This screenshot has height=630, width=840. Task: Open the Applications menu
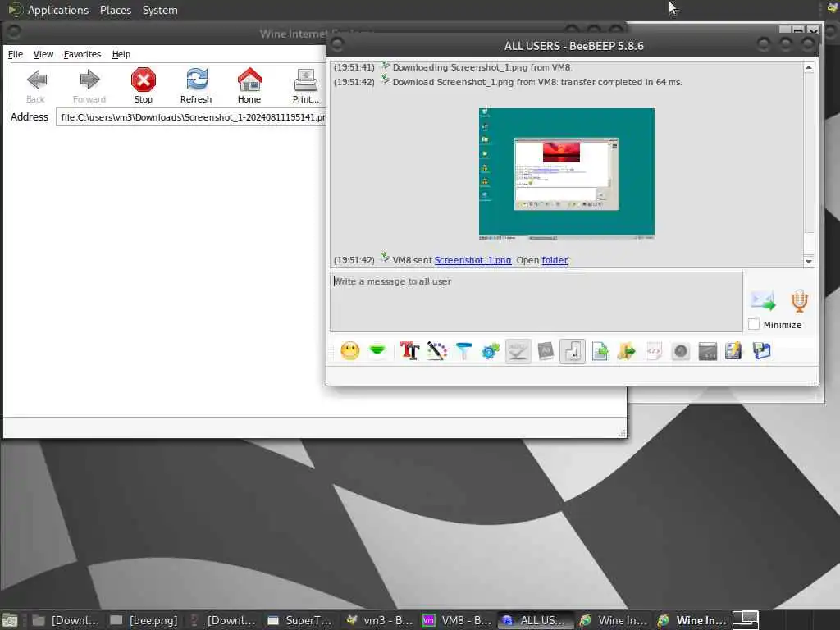pos(58,10)
